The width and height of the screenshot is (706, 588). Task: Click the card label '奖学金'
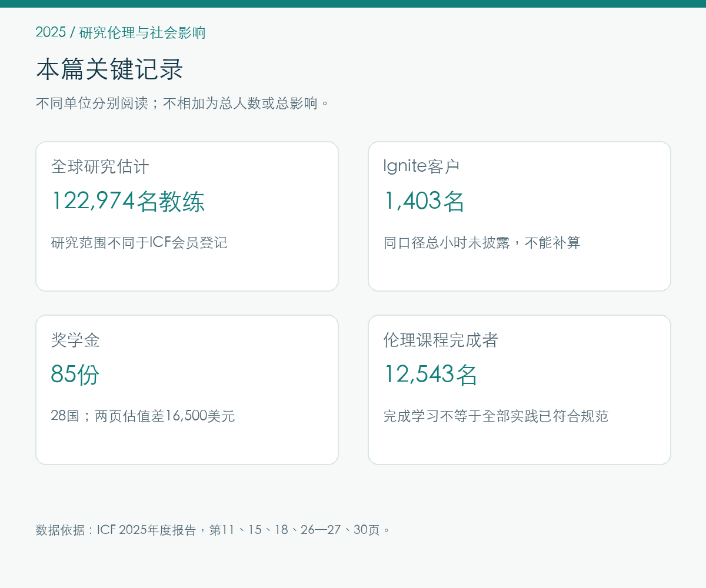pyautogui.click(x=75, y=340)
